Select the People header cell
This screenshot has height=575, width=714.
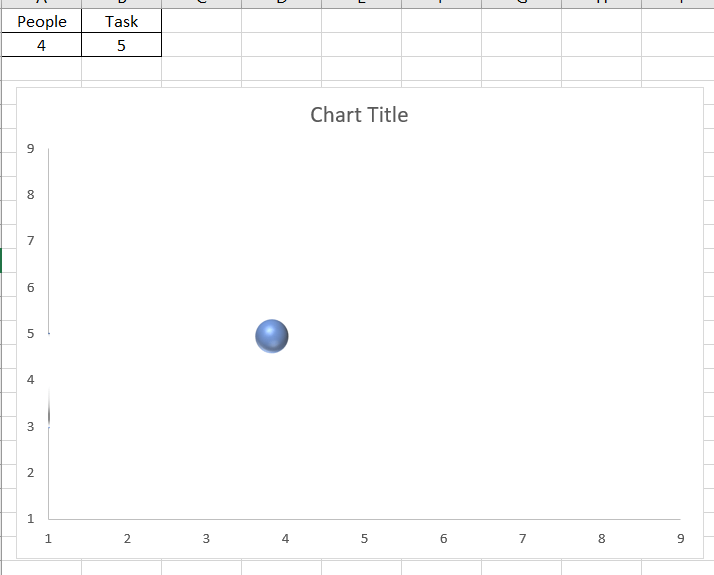[41, 21]
